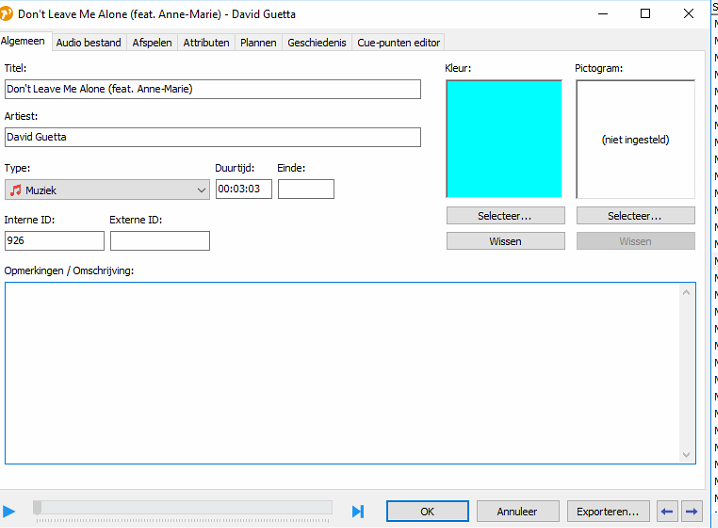Viewport: 718px width, 528px height.
Task: Click inside the Opmerkingen / Omschrijving text area
Action: click(x=343, y=373)
